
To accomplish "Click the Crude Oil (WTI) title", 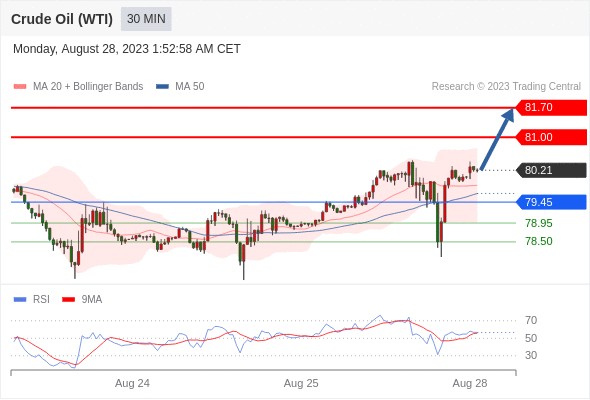I will pos(62,19).
